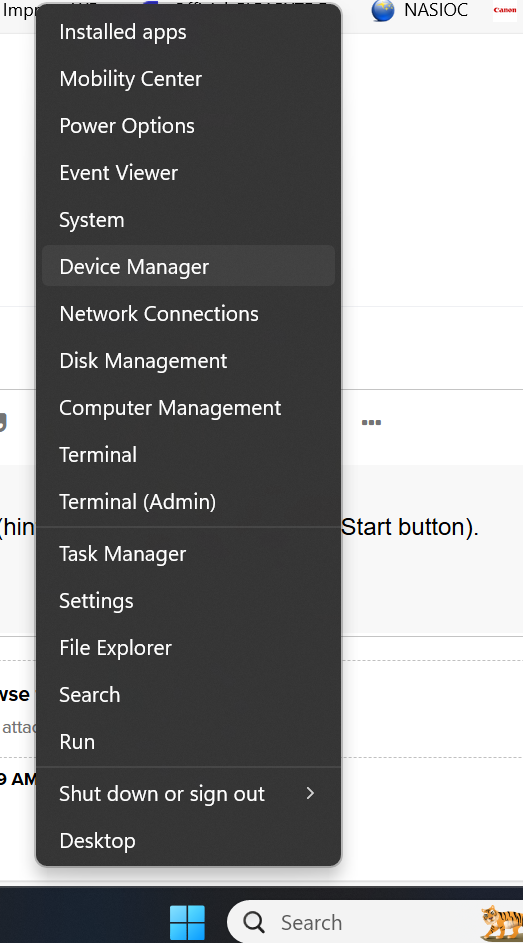Click the Windows Start logo icon
This screenshot has width=523, height=943.
point(188,923)
